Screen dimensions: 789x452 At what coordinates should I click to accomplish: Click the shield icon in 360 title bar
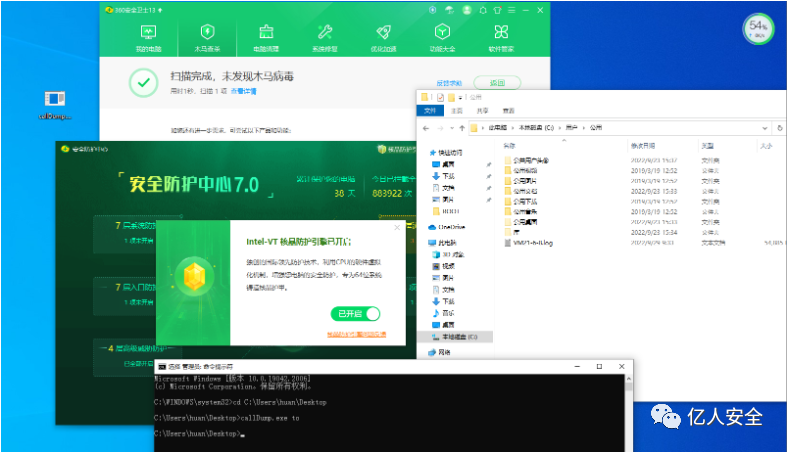point(432,10)
